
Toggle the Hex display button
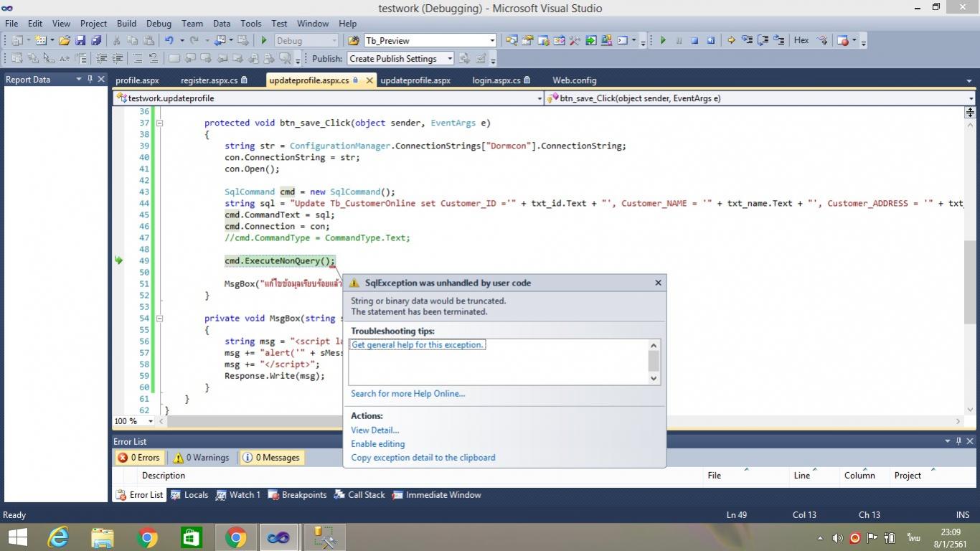(x=801, y=41)
